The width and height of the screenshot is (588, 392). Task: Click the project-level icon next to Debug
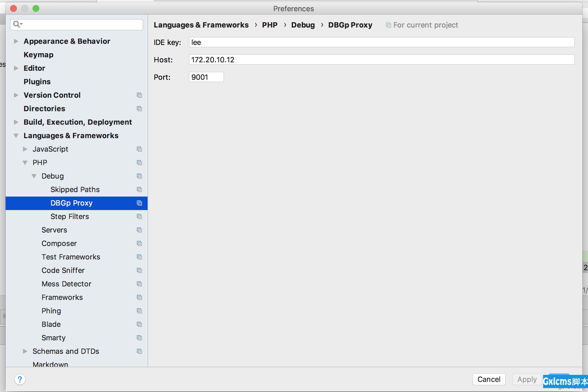coord(139,176)
